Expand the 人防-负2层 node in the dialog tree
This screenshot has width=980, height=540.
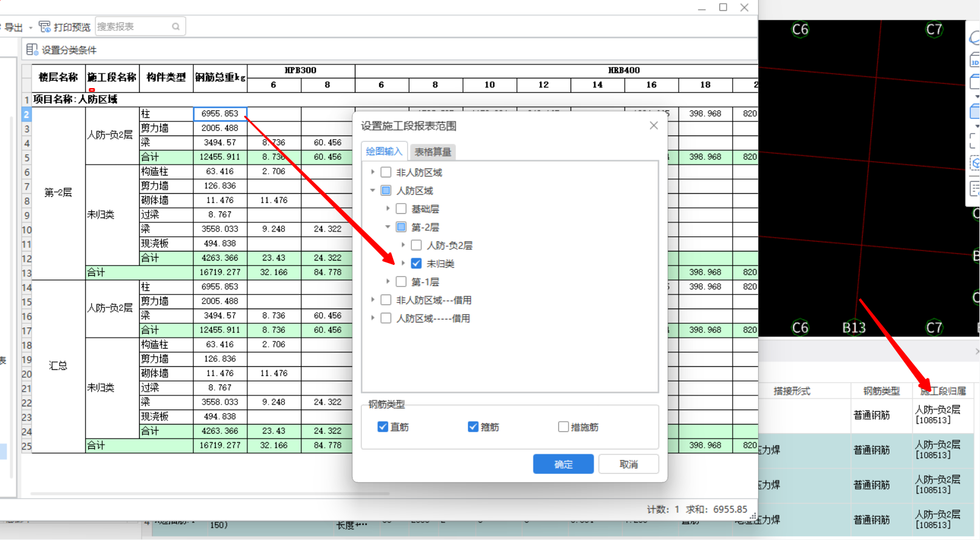[403, 245]
